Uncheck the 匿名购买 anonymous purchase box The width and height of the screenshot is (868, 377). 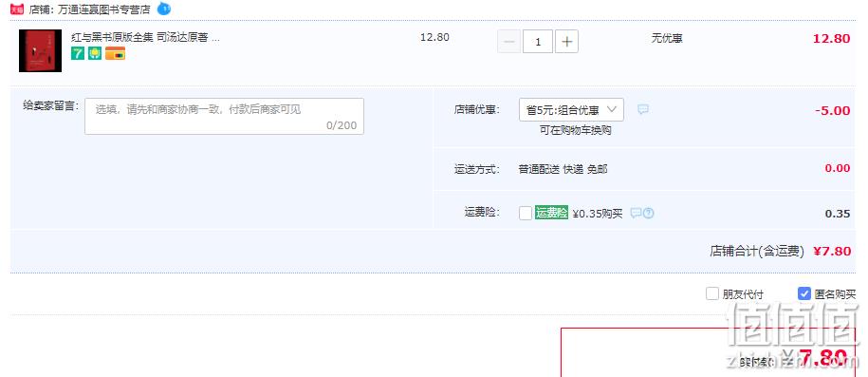tap(803, 293)
